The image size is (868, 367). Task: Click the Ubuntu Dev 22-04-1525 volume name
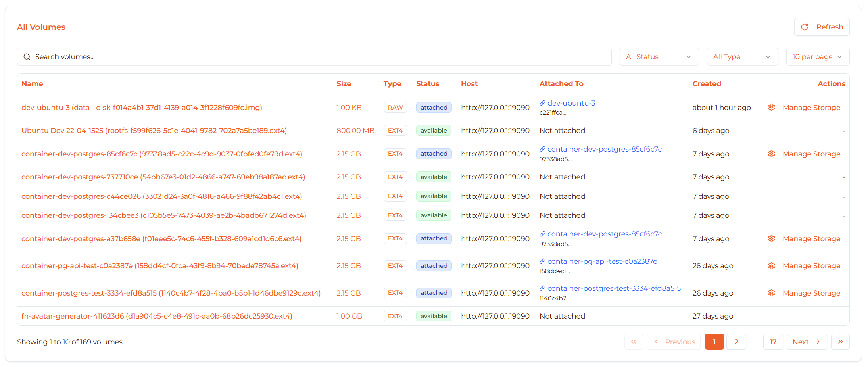154,131
